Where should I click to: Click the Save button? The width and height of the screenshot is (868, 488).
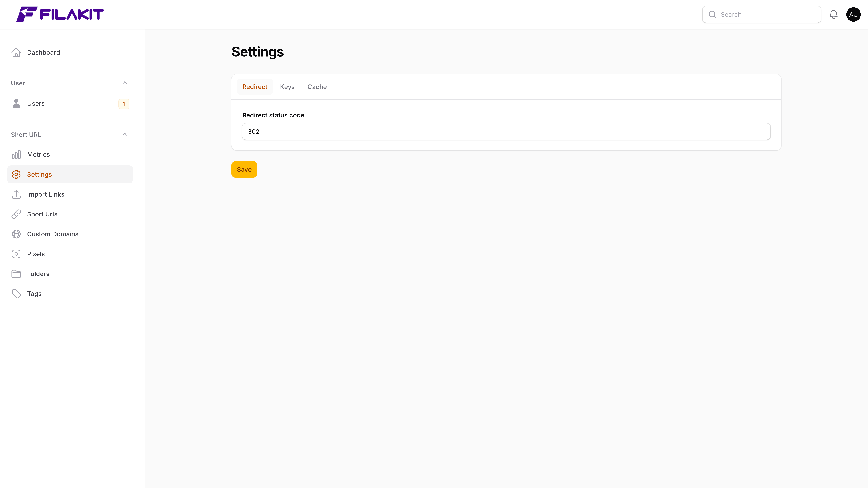[x=244, y=169]
